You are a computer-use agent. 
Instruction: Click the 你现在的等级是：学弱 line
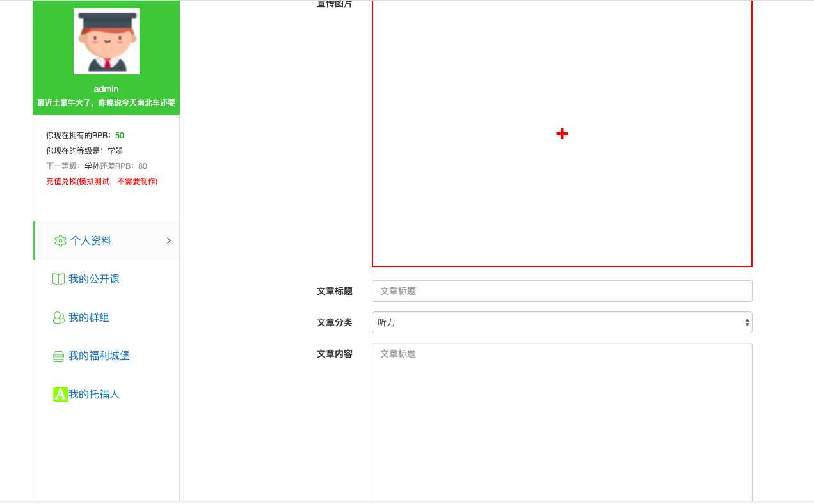click(84, 151)
